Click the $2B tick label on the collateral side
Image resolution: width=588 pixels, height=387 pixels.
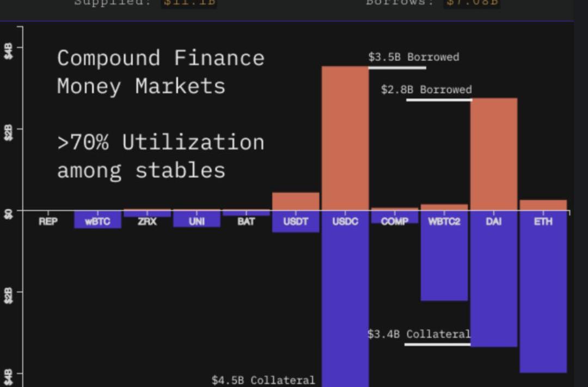point(9,296)
